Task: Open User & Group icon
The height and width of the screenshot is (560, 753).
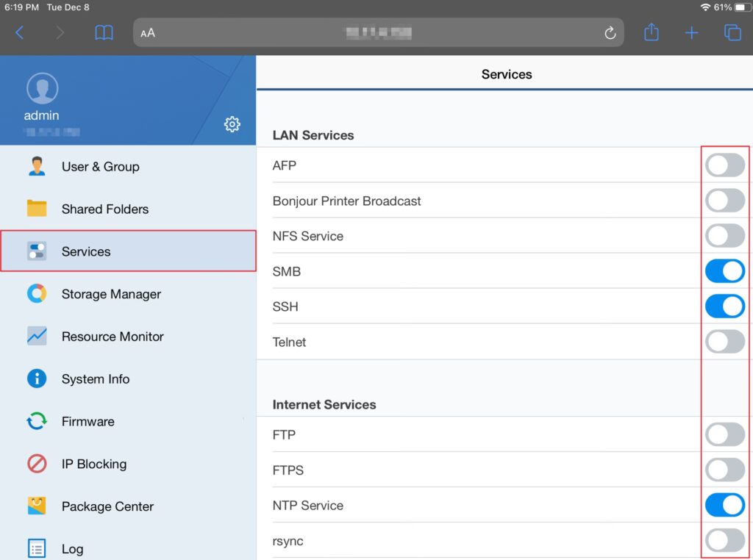Action: 37,166
